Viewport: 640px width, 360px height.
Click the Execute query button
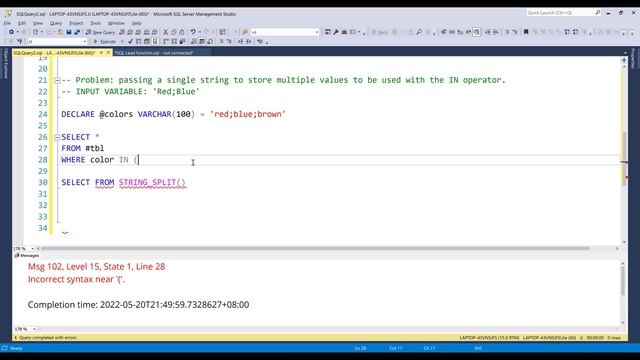104,41
